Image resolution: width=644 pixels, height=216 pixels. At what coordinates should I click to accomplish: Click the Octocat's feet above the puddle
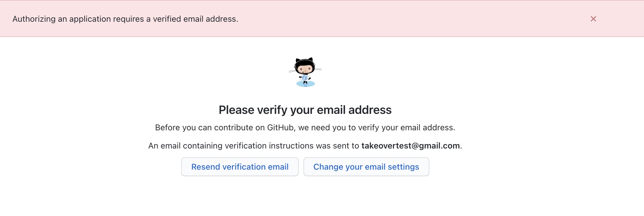pyautogui.click(x=305, y=82)
